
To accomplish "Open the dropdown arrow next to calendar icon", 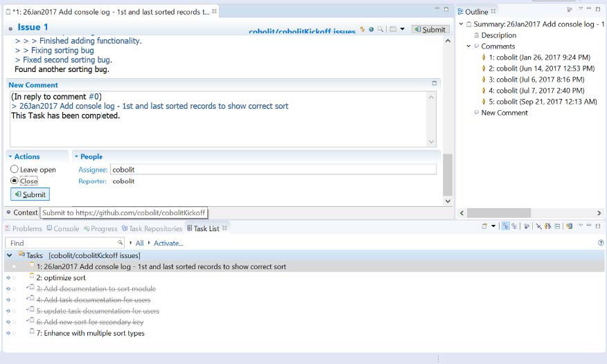I will [402, 29].
